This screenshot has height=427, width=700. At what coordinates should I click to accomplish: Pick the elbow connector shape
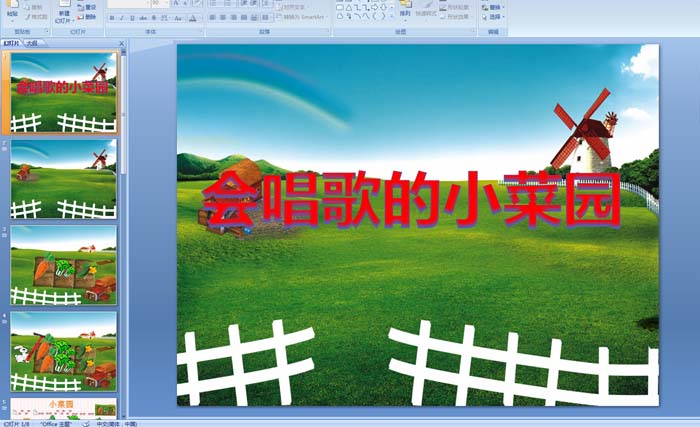click(x=357, y=8)
